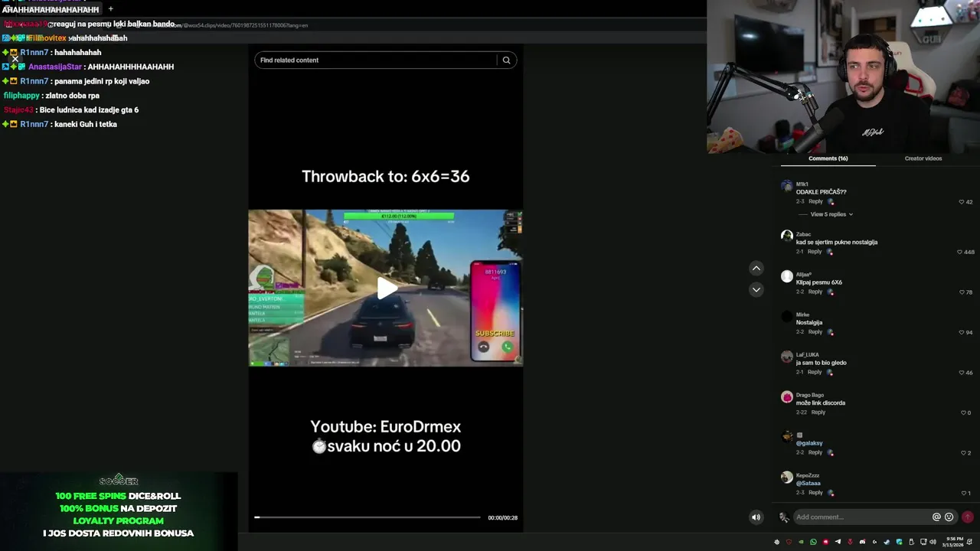Reply to Zabac's comment
Image resolution: width=980 pixels, height=551 pixels.
click(815, 252)
